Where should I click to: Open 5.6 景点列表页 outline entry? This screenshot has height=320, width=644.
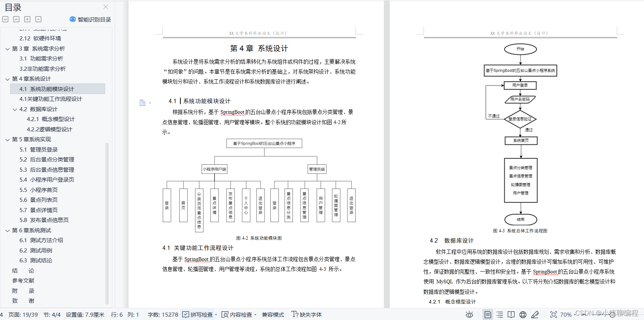point(39,200)
